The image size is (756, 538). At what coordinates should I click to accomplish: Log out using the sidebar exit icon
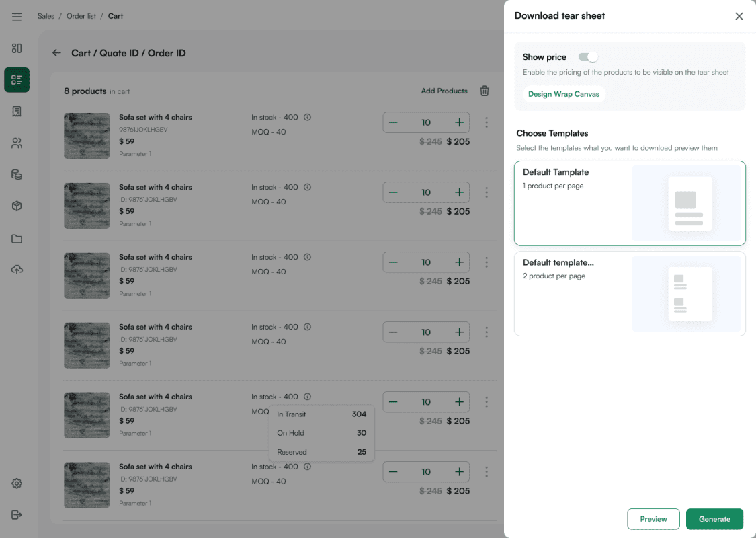pos(16,515)
